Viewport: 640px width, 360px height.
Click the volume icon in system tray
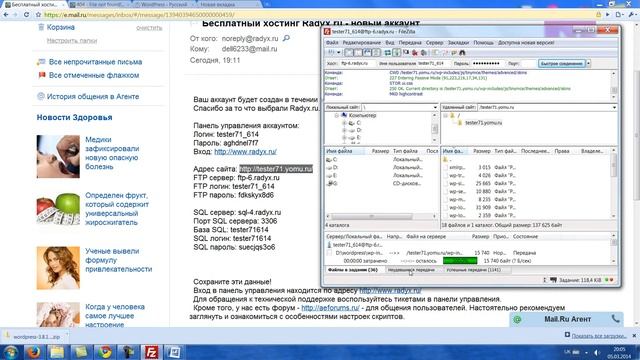[597, 352]
